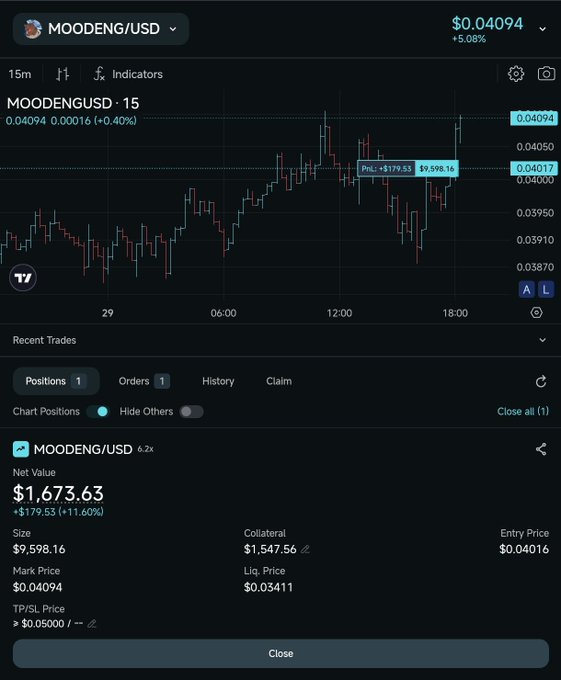Open chart settings gear icon
Image resolution: width=561 pixels, height=680 pixels.
point(515,74)
